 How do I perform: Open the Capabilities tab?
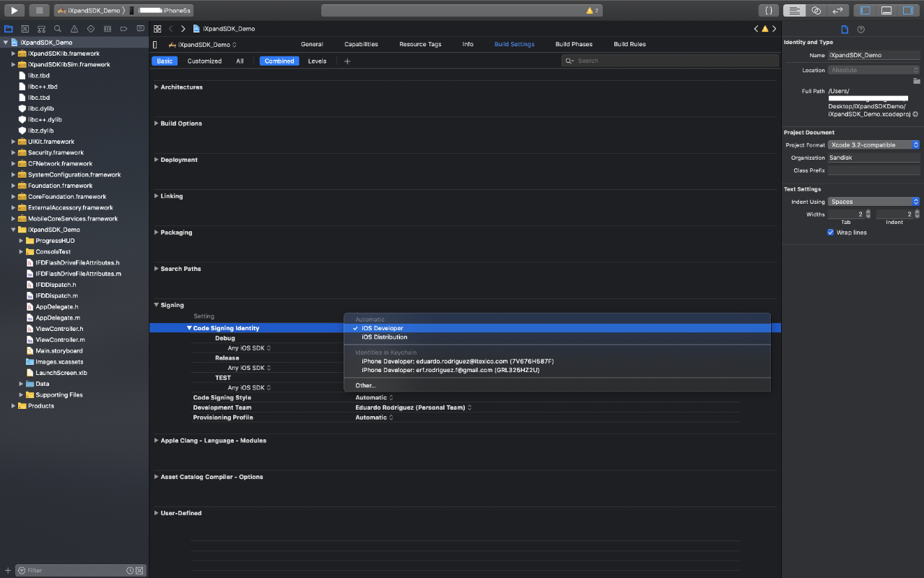[361, 44]
